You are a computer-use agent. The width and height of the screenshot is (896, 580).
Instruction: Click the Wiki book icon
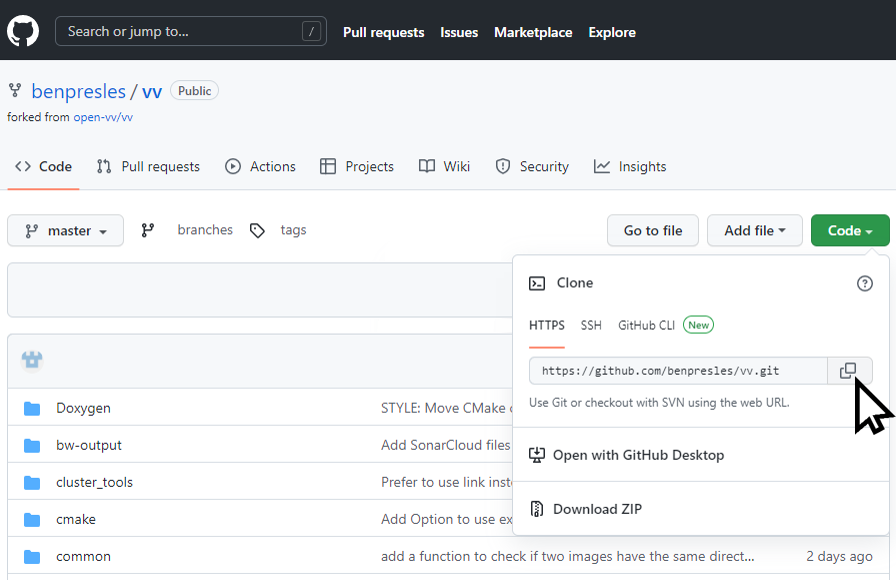427,166
